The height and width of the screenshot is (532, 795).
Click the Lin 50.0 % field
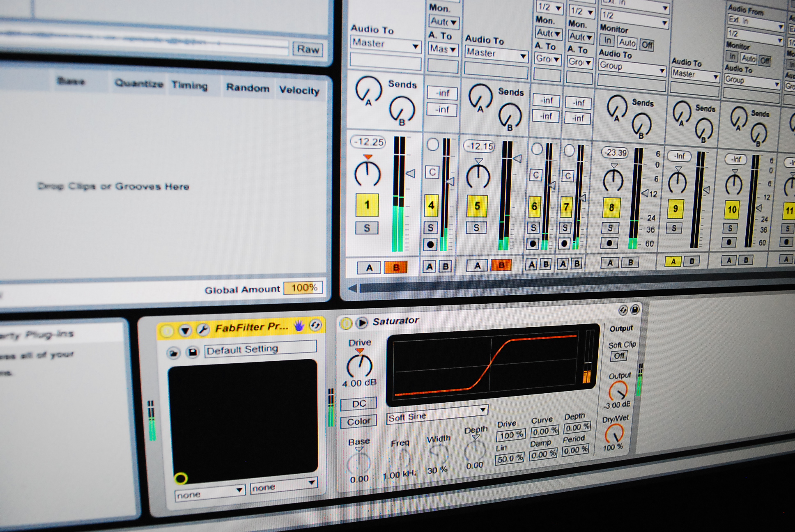pyautogui.click(x=510, y=458)
